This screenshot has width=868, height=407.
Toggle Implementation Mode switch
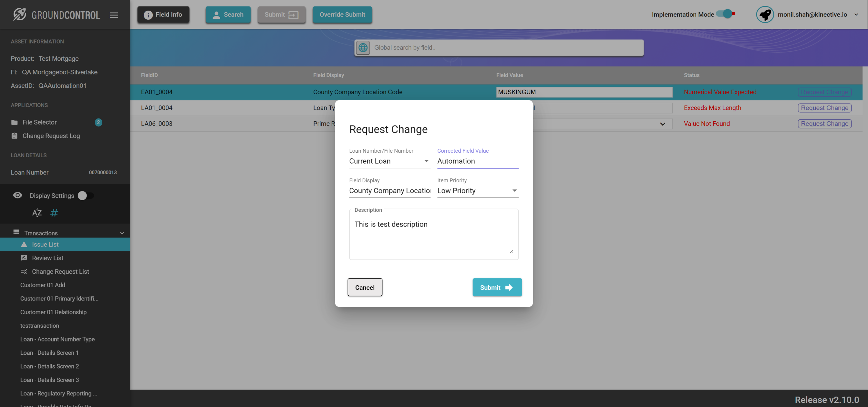point(725,14)
